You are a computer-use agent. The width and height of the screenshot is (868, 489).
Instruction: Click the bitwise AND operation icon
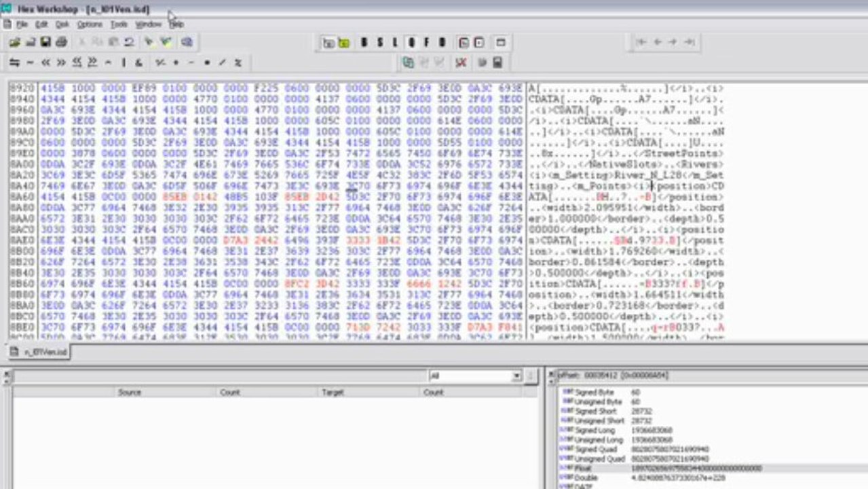[138, 62]
